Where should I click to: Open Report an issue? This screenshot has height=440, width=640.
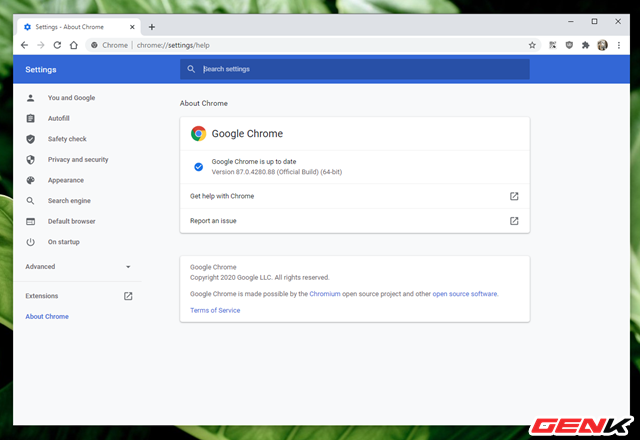click(x=355, y=221)
